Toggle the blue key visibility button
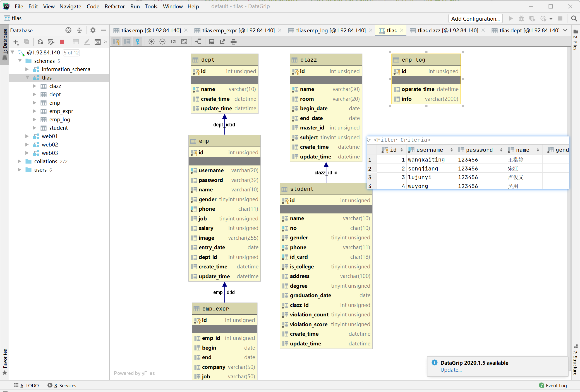The width and height of the screenshot is (580, 392). (x=138, y=42)
